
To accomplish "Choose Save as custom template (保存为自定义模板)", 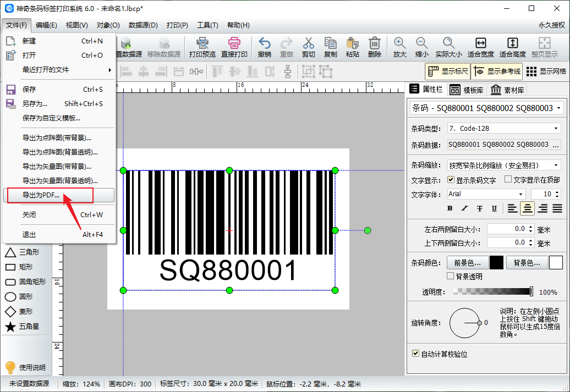I will pos(59,118).
